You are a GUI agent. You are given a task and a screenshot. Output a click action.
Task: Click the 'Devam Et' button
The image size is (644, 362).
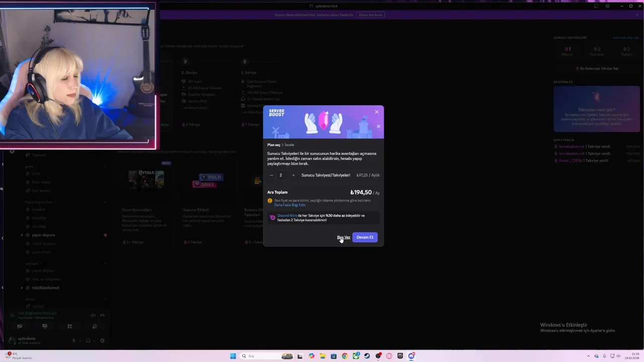tap(365, 237)
